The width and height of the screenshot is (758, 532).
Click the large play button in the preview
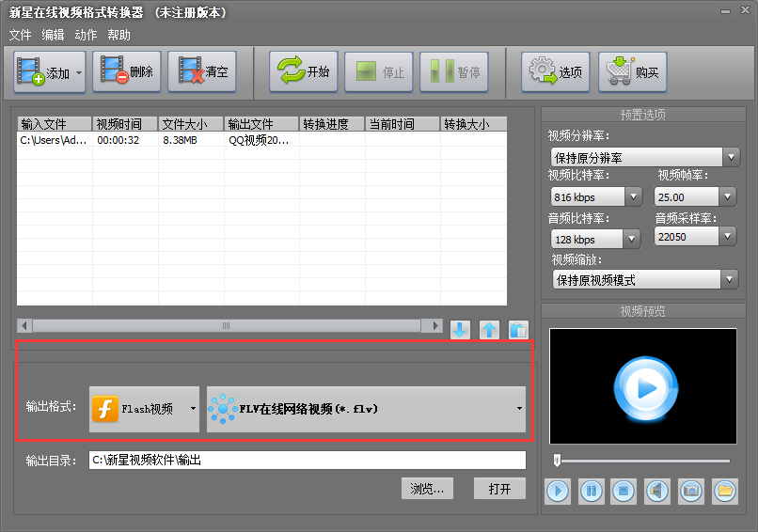point(645,388)
